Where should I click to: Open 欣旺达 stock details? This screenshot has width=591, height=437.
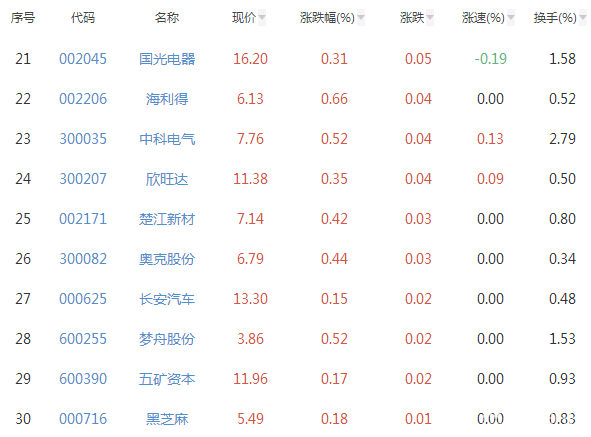[167, 179]
